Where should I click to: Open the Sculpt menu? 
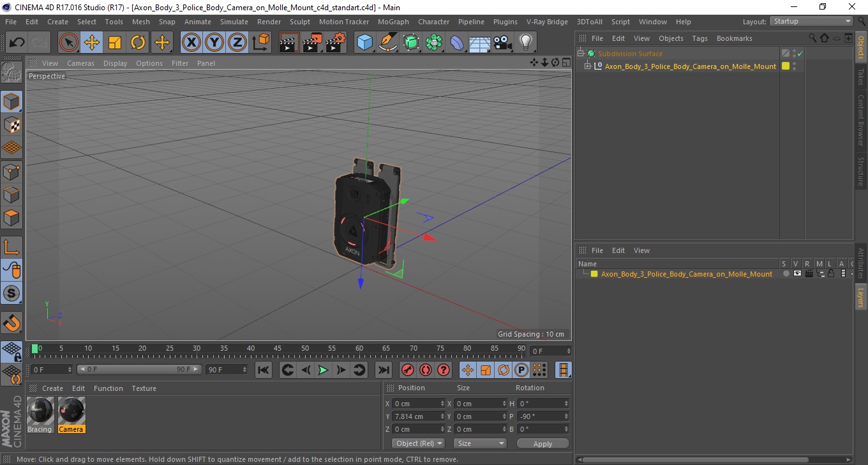(300, 22)
